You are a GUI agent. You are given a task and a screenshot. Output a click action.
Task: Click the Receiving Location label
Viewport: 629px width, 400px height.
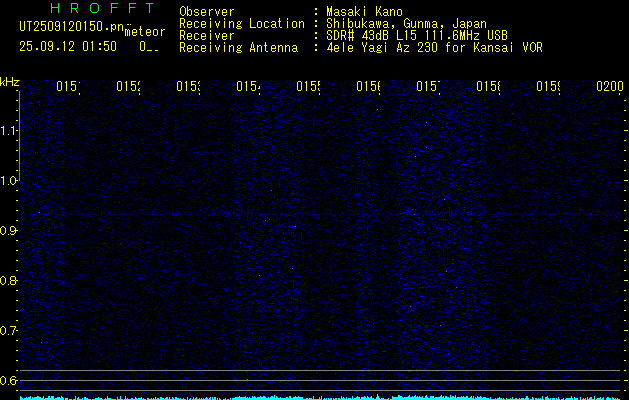(242, 24)
